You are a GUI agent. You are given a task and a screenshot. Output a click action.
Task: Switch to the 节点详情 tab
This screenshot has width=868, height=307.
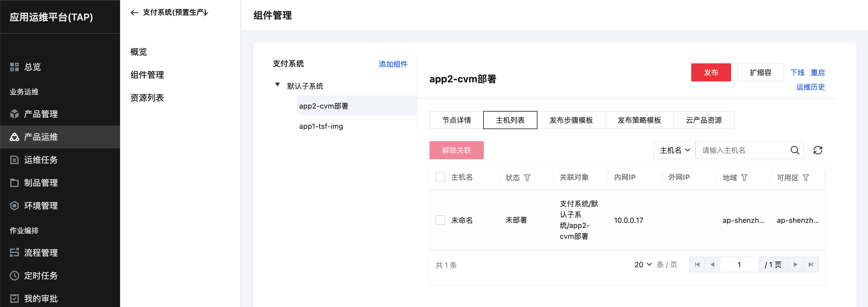[456, 120]
